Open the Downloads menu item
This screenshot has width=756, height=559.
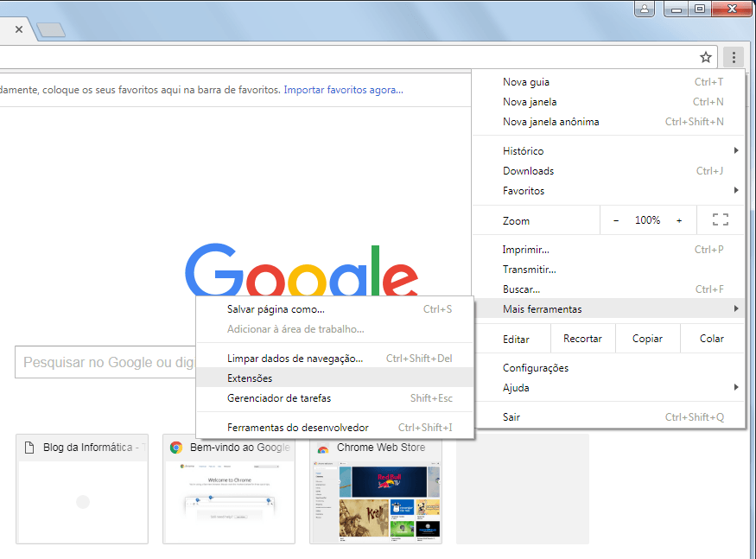coord(608,171)
